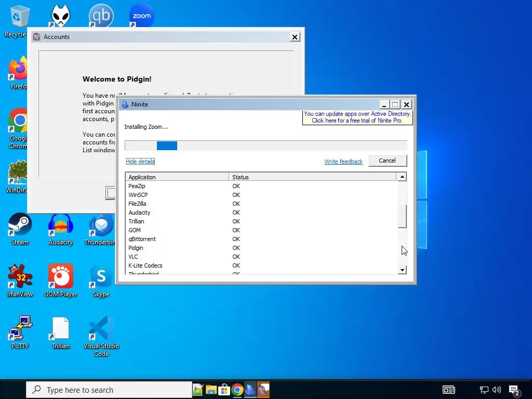Click the list's scroll up arrow
Image resolution: width=532 pixels, height=399 pixels.
pyautogui.click(x=402, y=177)
